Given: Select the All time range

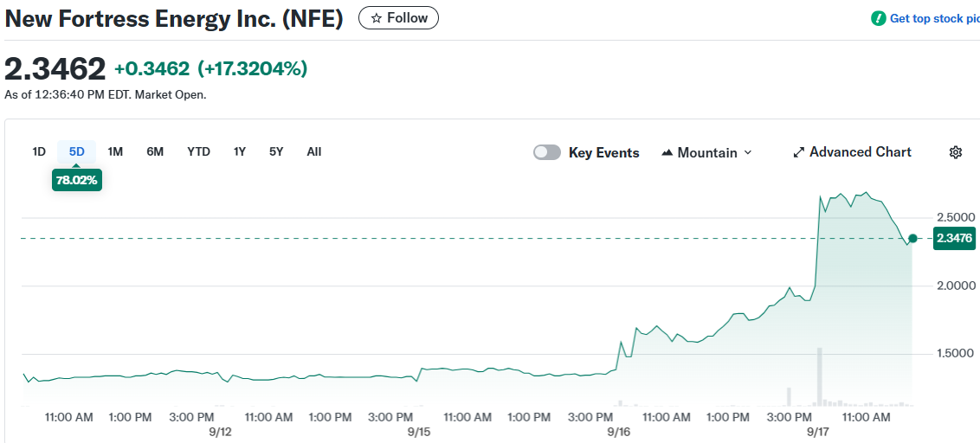Looking at the screenshot, I should pyautogui.click(x=314, y=151).
